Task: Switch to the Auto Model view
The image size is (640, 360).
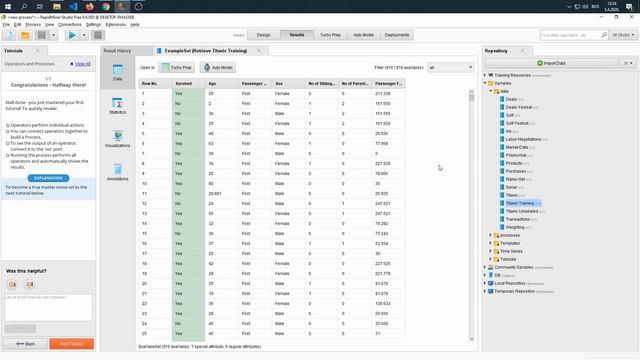Action: [x=363, y=35]
